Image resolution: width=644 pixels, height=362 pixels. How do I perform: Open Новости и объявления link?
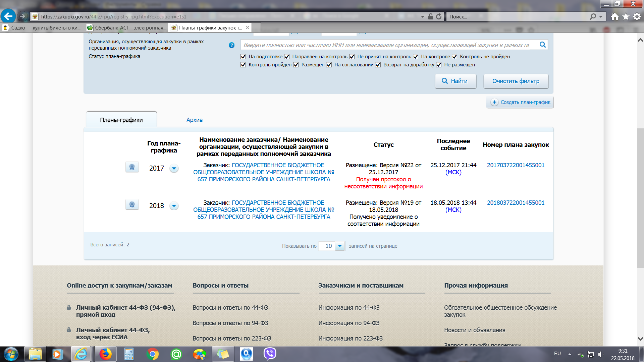[475, 330]
